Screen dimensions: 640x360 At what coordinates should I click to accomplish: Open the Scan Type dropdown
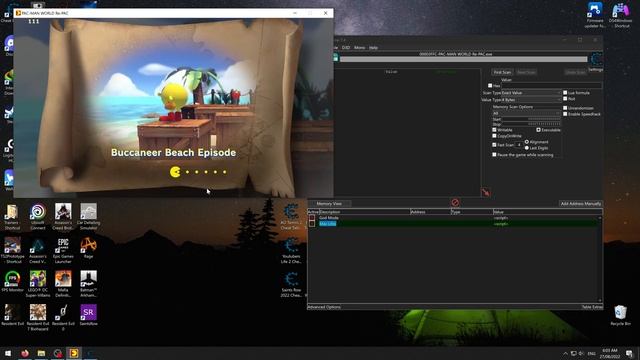coord(531,93)
